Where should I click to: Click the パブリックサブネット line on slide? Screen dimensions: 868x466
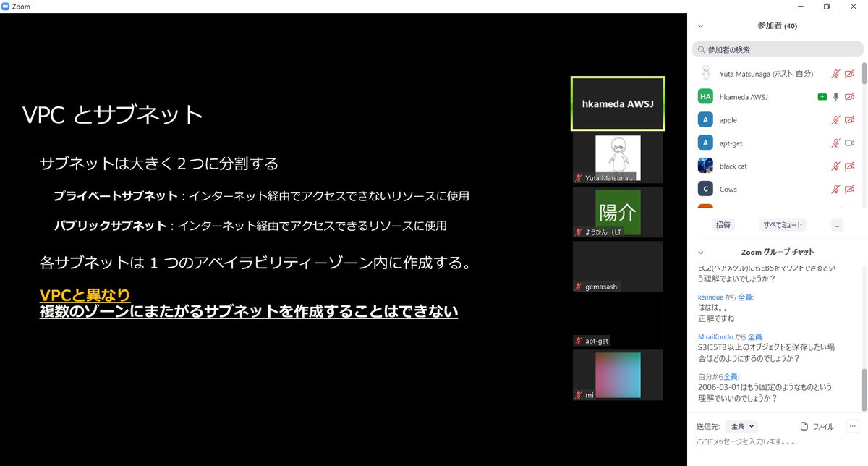(250, 226)
